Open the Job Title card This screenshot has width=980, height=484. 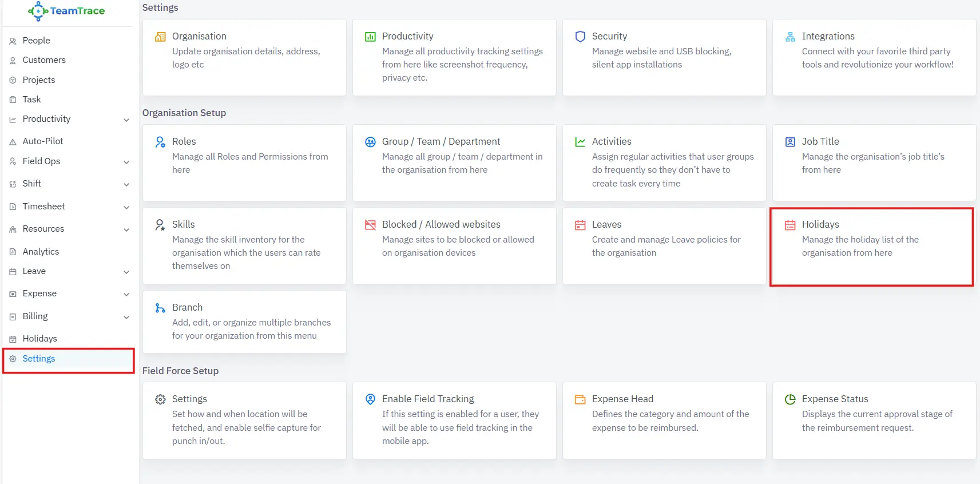(x=874, y=162)
